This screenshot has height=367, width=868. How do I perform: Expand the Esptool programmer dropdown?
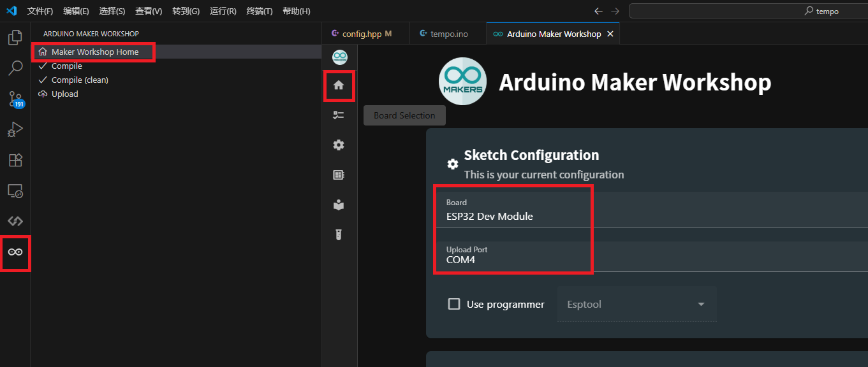(x=636, y=305)
